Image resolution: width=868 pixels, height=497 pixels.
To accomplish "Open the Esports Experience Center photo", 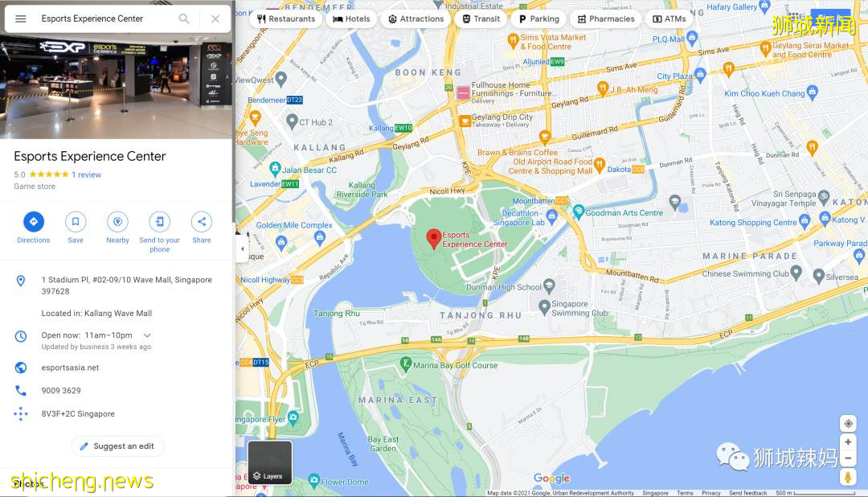I will pos(117,87).
